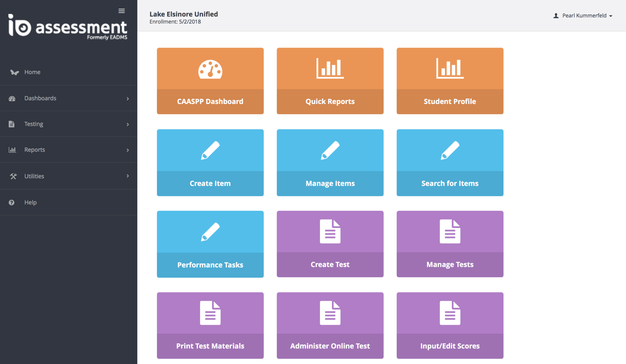Open the Manage Items tile
This screenshot has width=626, height=364.
pos(330,163)
